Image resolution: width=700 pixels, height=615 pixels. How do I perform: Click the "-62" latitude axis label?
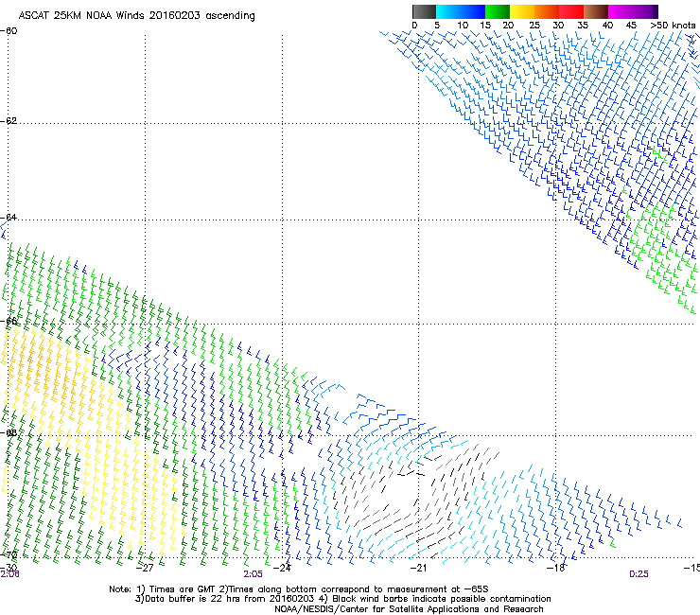click(x=9, y=121)
